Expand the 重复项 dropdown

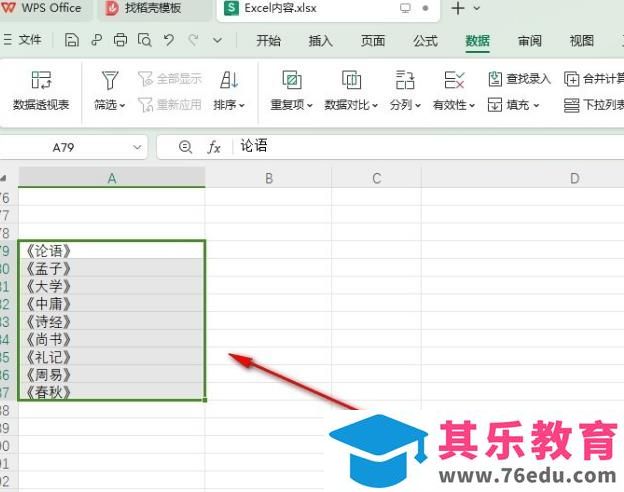[x=310, y=105]
